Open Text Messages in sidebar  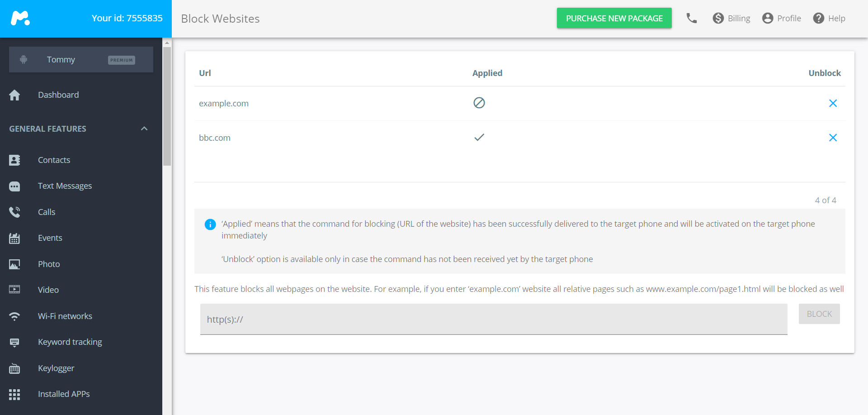pos(65,186)
